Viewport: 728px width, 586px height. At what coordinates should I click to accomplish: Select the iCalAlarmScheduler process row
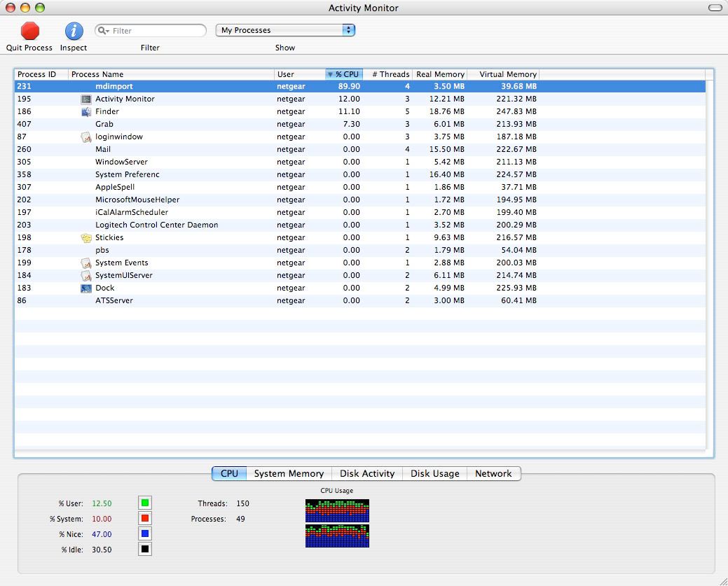[x=360, y=213]
